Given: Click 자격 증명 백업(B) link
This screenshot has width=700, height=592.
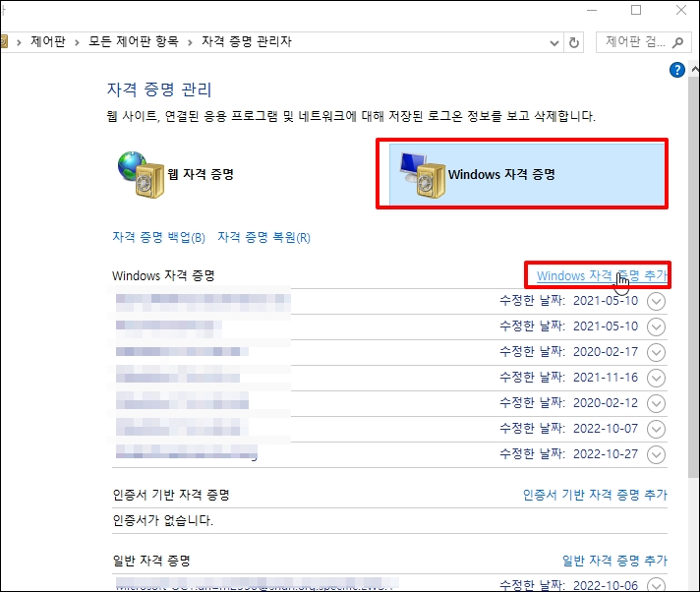Looking at the screenshot, I should (x=158, y=237).
